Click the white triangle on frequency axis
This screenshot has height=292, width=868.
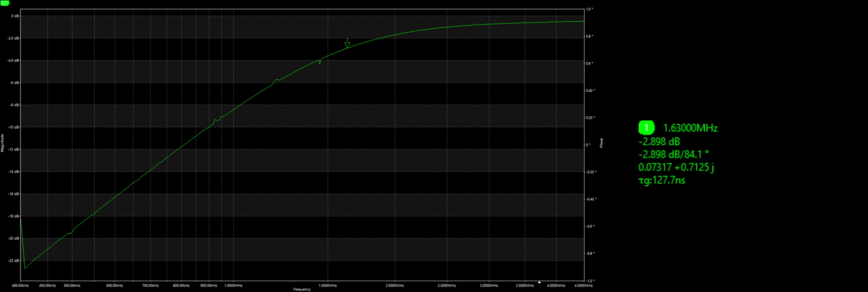click(539, 282)
